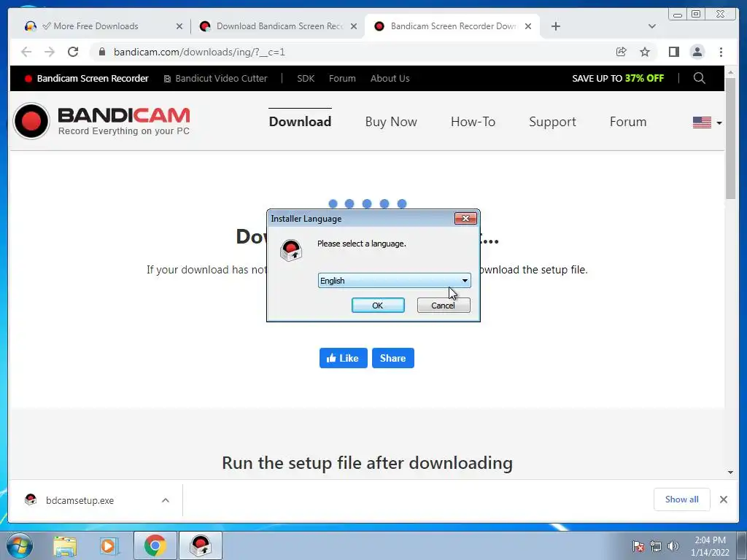This screenshot has height=560, width=747.
Task: Close the active Bandicam Screen Recorder Download tab
Action: click(x=528, y=26)
